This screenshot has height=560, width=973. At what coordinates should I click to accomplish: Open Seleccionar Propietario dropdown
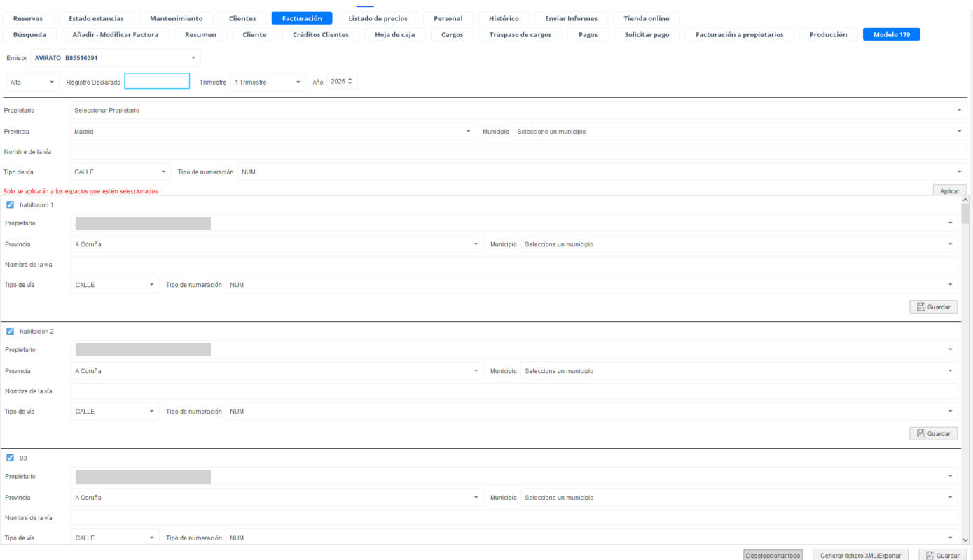click(518, 110)
